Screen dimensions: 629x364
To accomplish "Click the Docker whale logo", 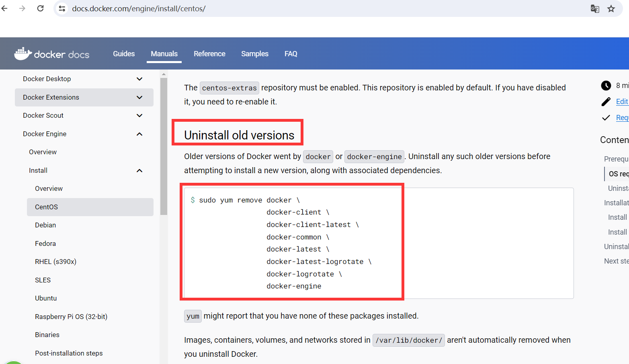I will coord(23,53).
